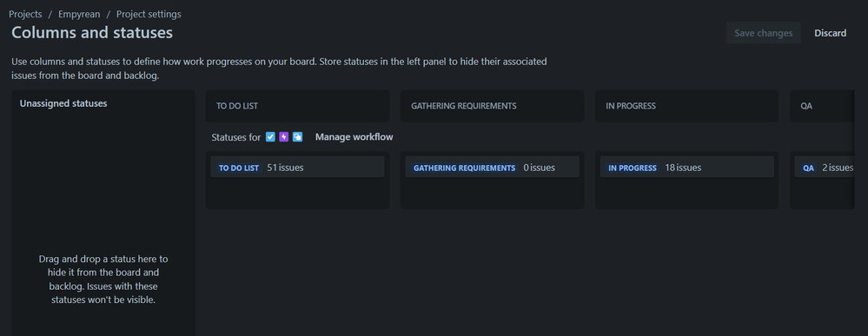Select the QA status card
868x336 pixels.
(x=825, y=167)
